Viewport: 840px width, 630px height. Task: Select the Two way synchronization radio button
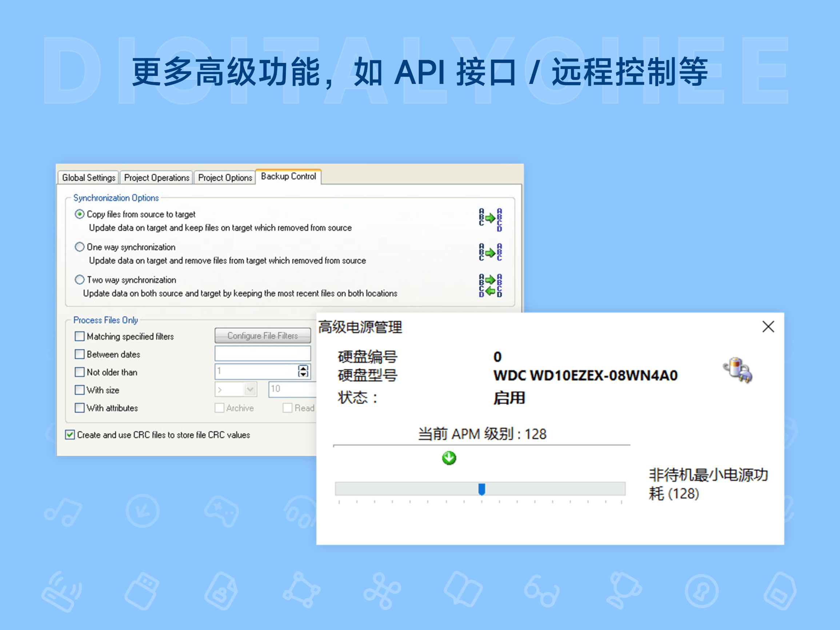(x=79, y=279)
